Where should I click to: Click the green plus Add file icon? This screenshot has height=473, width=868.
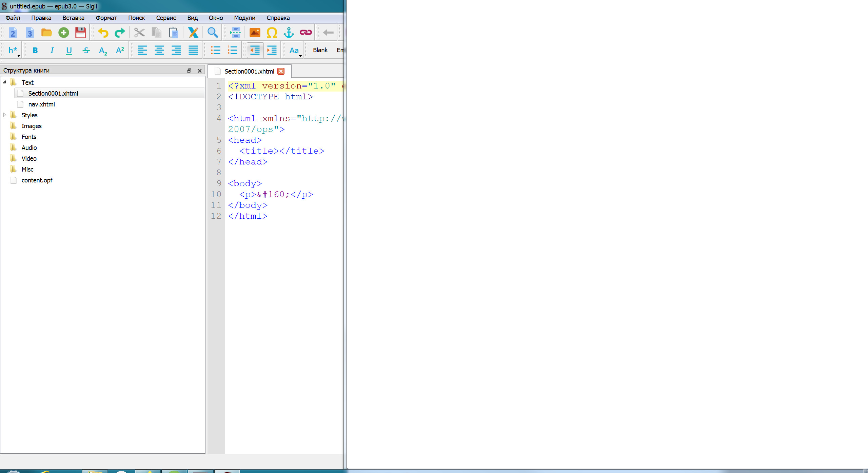coord(63,33)
